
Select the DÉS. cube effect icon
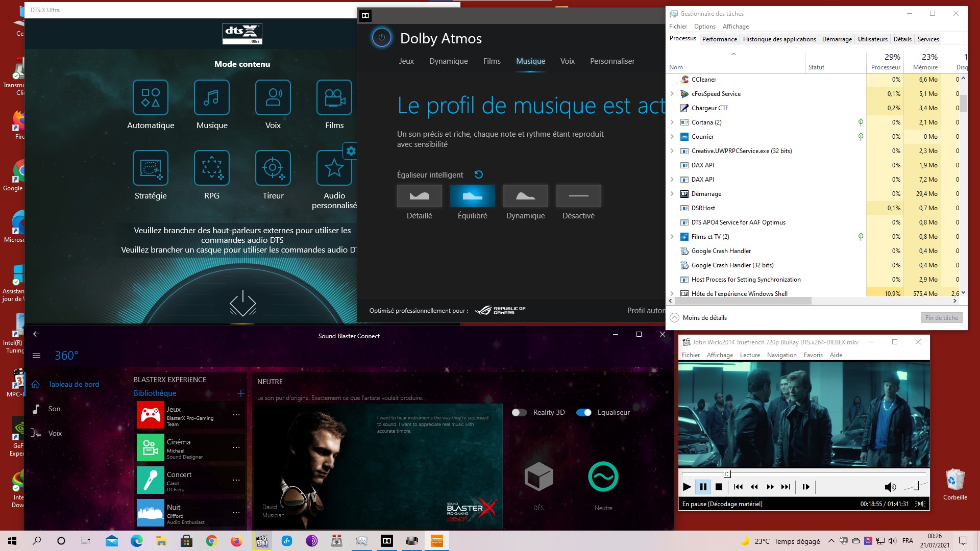[x=539, y=477]
